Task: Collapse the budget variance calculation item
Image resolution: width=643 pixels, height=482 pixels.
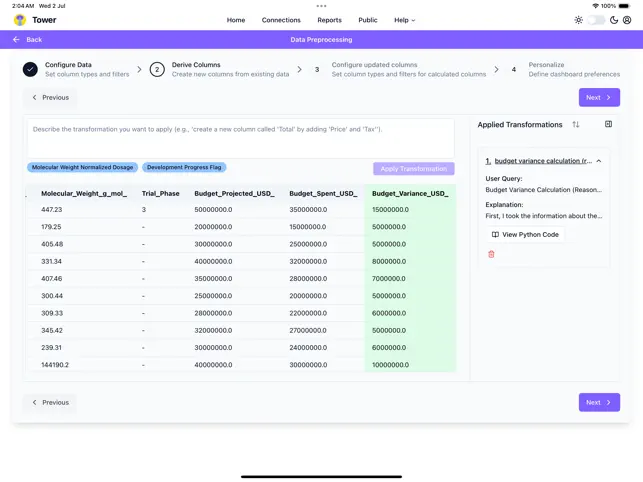Action: pyautogui.click(x=599, y=161)
